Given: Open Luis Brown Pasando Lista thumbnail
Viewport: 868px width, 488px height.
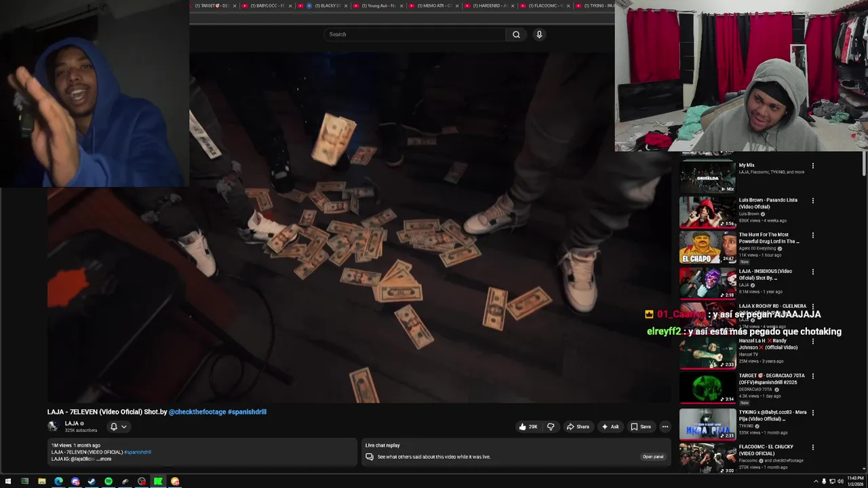Looking at the screenshot, I should tap(707, 212).
